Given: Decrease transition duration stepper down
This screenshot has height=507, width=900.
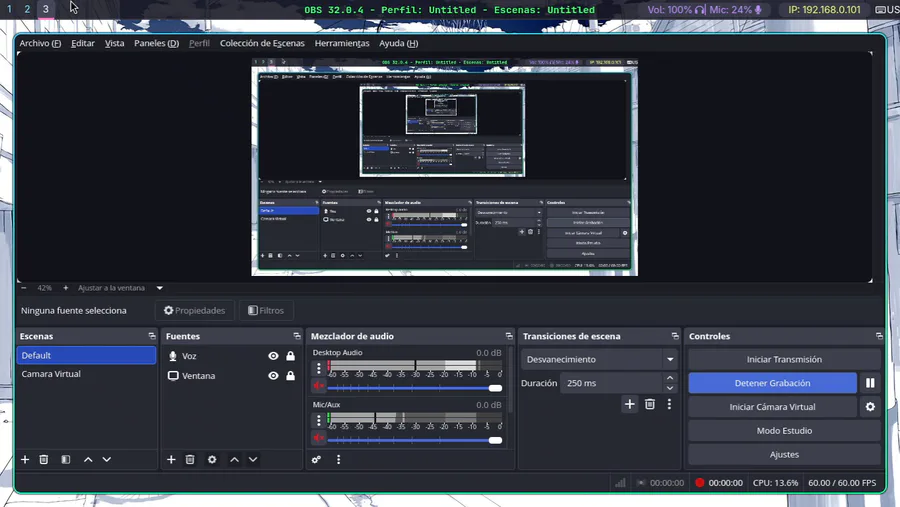Looking at the screenshot, I should pyautogui.click(x=670, y=388).
